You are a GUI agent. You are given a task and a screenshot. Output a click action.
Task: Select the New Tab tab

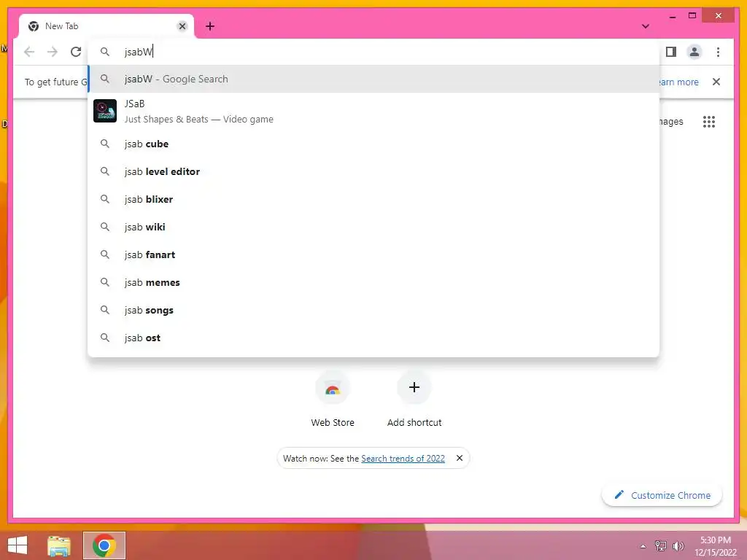(107, 26)
